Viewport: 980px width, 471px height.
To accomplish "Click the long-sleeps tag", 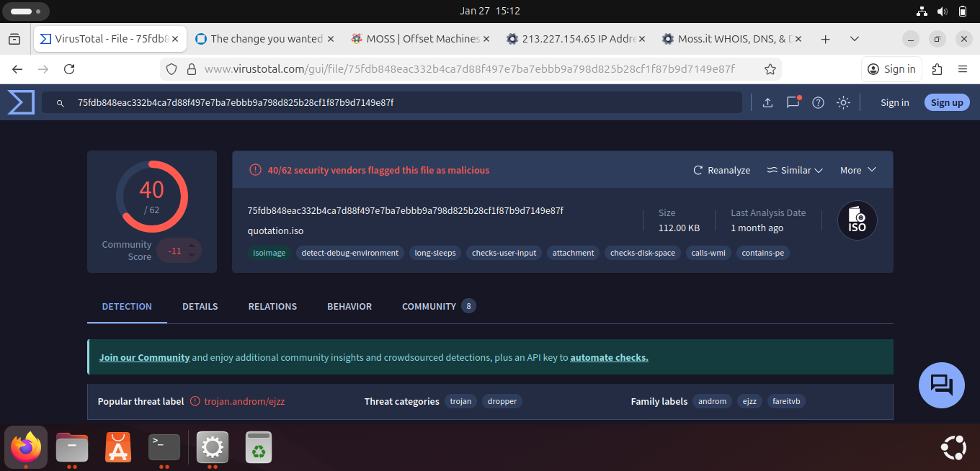I will pos(435,253).
